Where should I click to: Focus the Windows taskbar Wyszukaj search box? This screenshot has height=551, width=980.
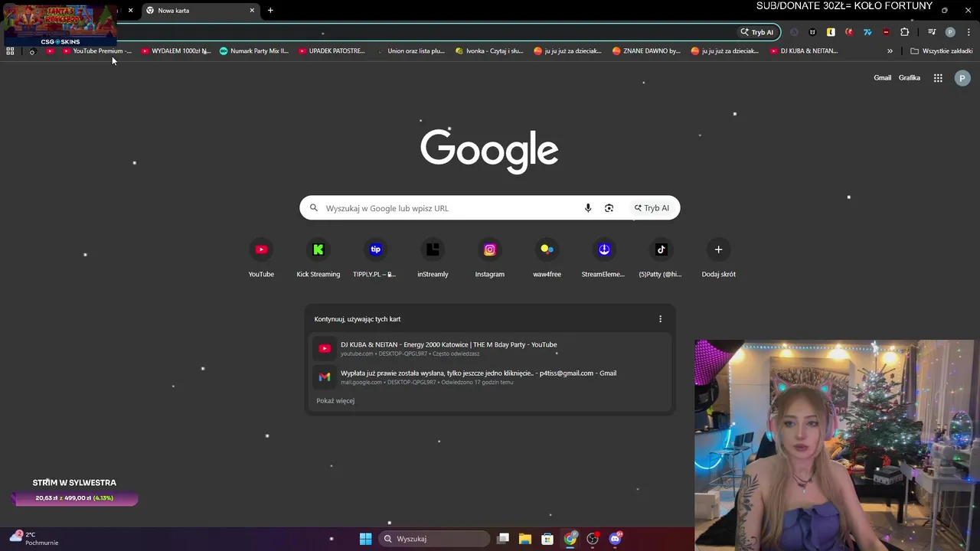click(434, 539)
